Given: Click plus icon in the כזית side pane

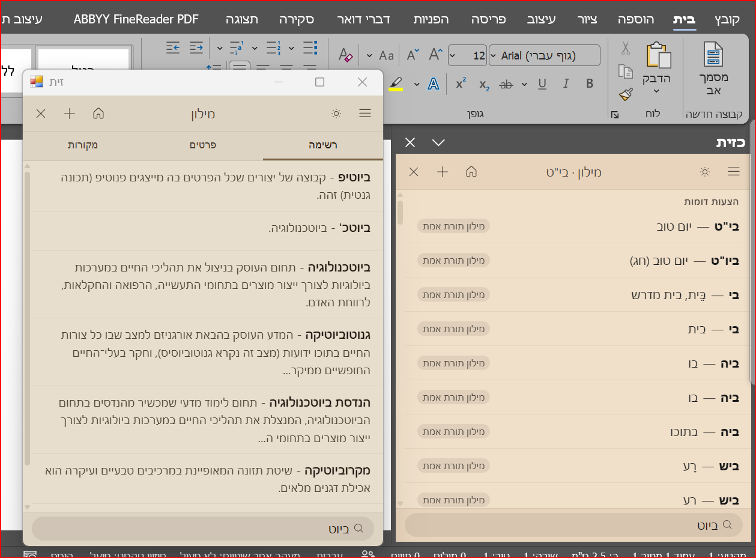Looking at the screenshot, I should pyautogui.click(x=443, y=172).
